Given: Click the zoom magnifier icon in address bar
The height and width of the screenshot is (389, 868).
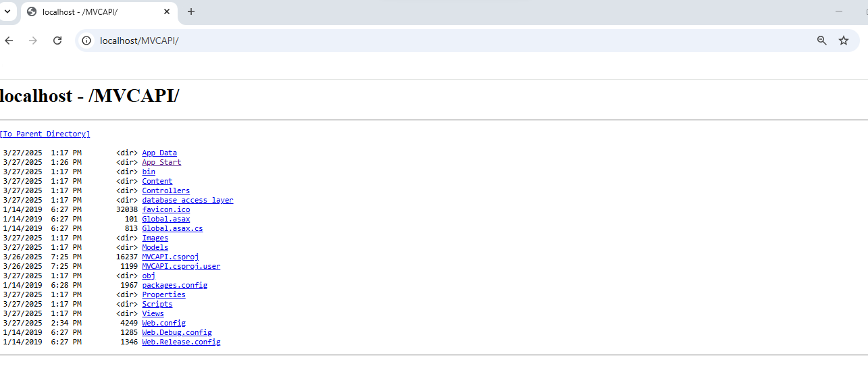Looking at the screenshot, I should pos(821,41).
